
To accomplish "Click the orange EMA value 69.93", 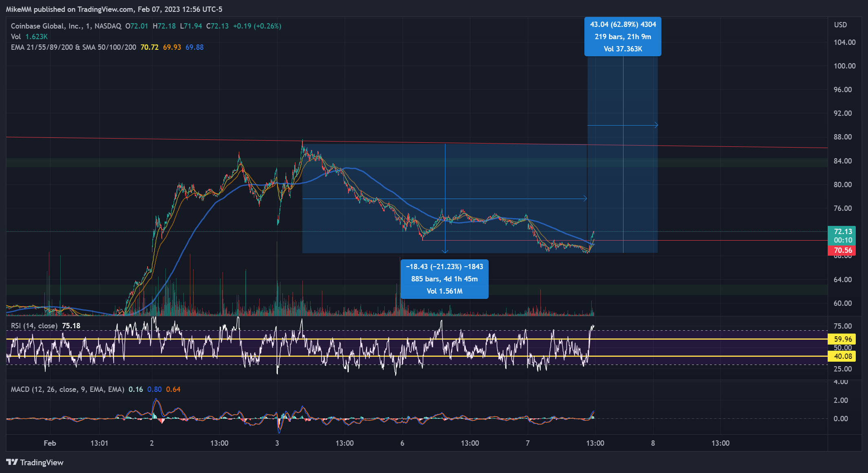I will point(172,47).
